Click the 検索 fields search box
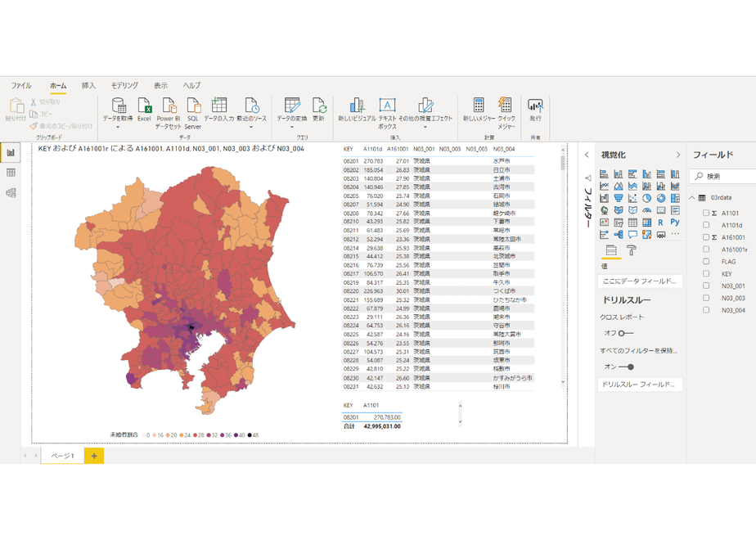 pyautogui.click(x=722, y=177)
